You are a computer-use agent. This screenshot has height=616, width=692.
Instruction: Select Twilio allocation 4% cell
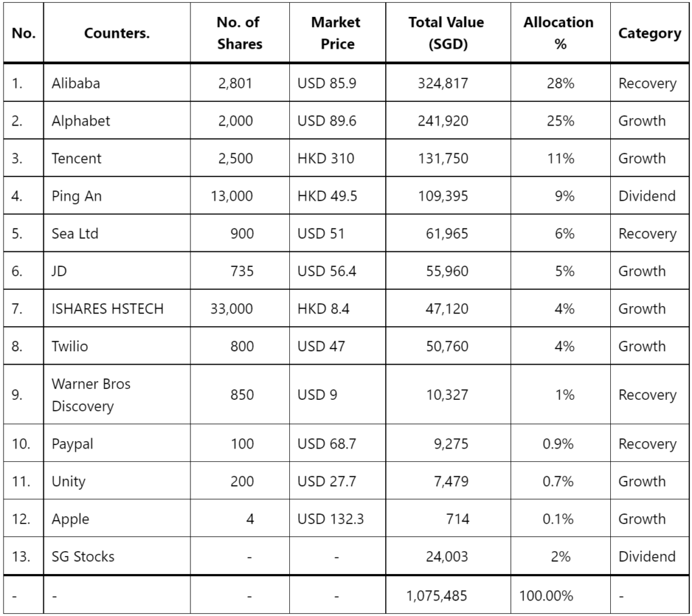(560, 346)
